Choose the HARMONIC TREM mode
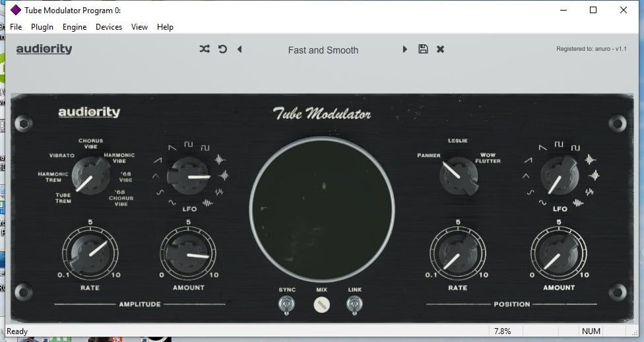Viewport: 644px width, 342px height. click(x=53, y=177)
